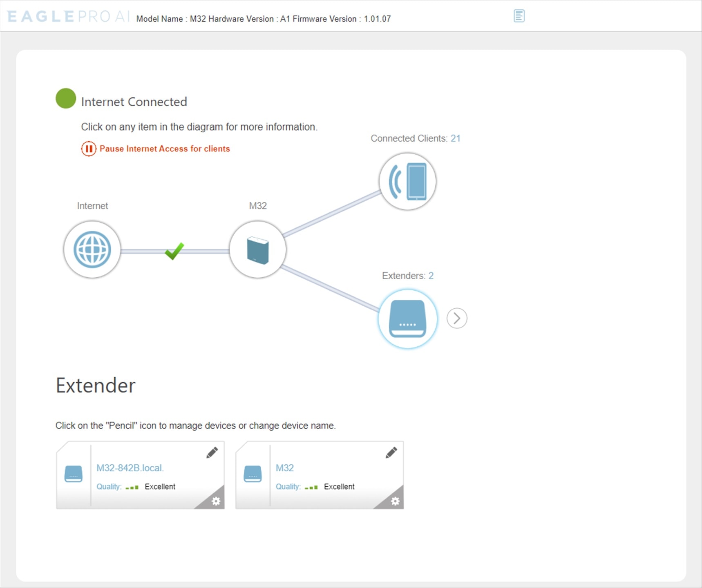
Task: Click the M32 extender card name
Action: 285,468
